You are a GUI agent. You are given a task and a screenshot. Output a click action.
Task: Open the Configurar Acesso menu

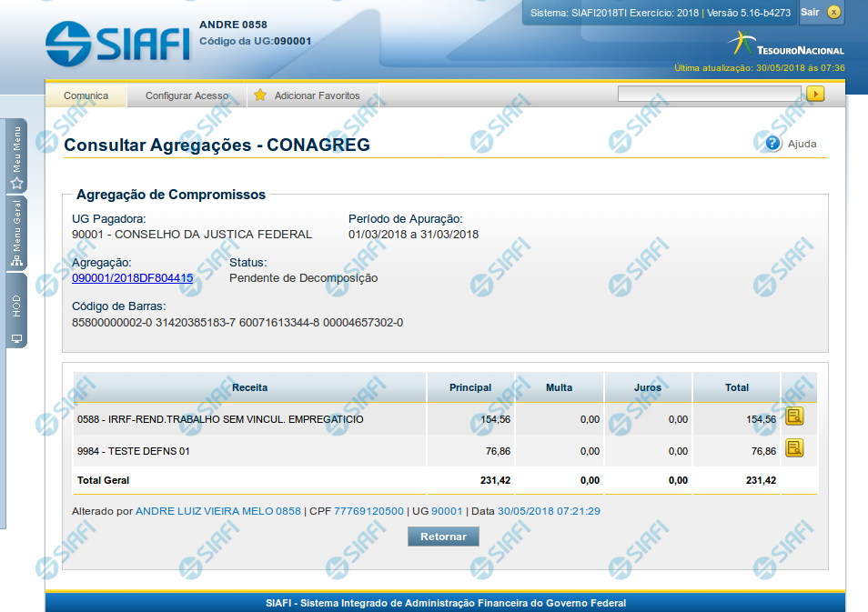187,95
